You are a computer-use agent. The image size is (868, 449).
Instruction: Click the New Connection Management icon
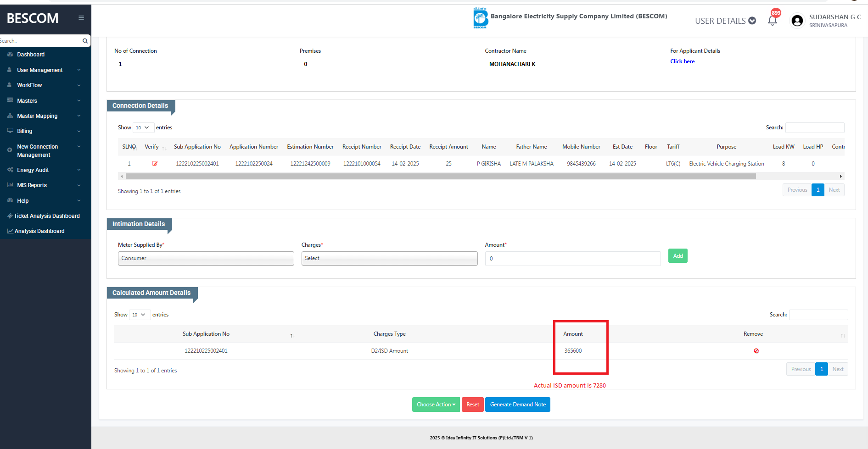(10, 150)
